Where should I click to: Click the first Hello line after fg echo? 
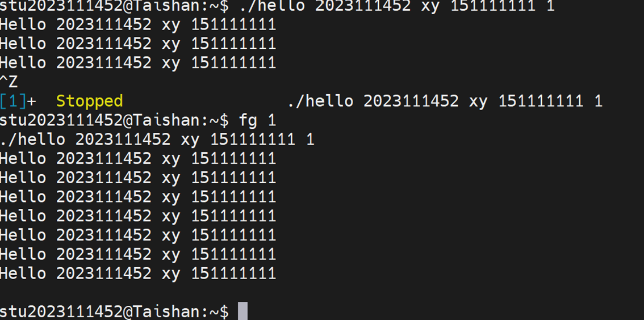pos(138,158)
